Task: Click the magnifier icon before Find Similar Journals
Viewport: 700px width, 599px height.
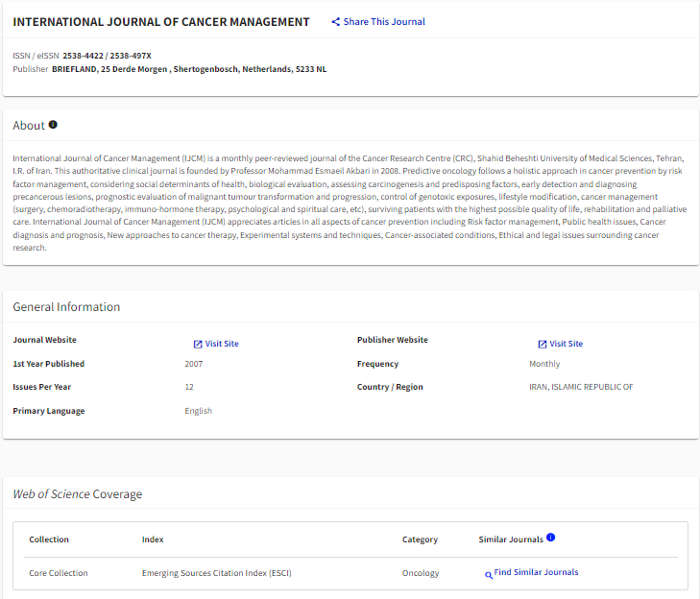Action: (489, 575)
